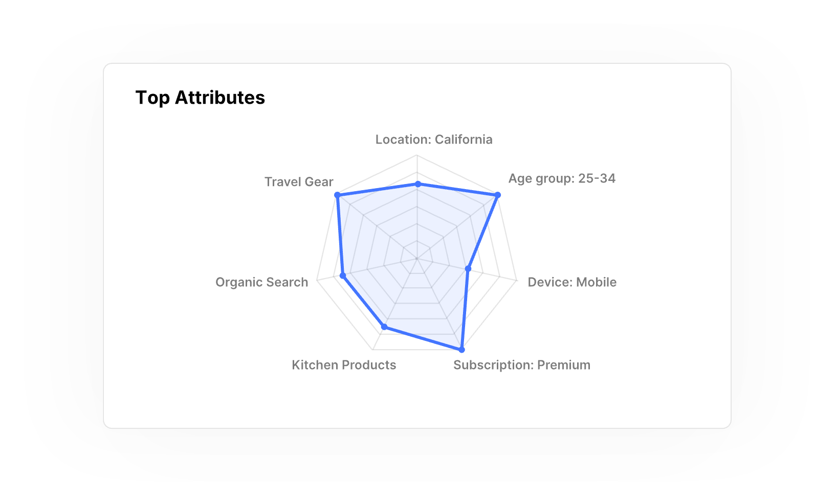The width and height of the screenshot is (836, 504).
Task: Click the Top Attributes heading
Action: pos(200,98)
